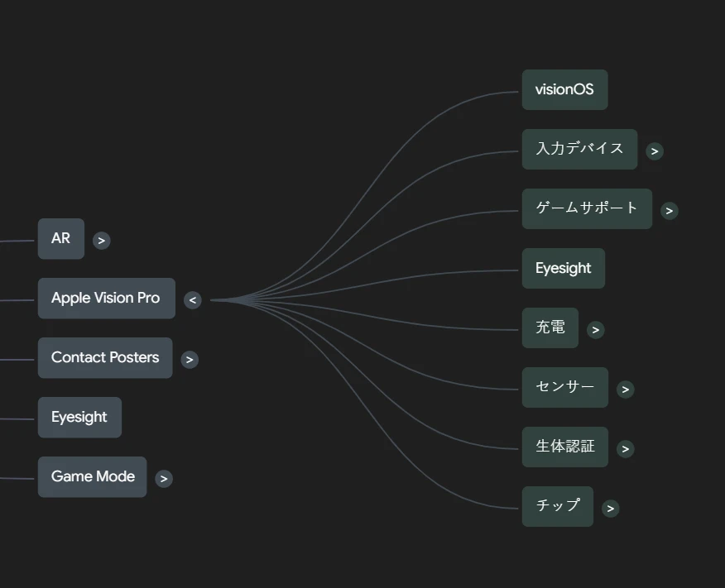Viewport: 725px width, 588px height.
Task: Open the Eyesight node under visionOS branch
Action: click(x=563, y=269)
